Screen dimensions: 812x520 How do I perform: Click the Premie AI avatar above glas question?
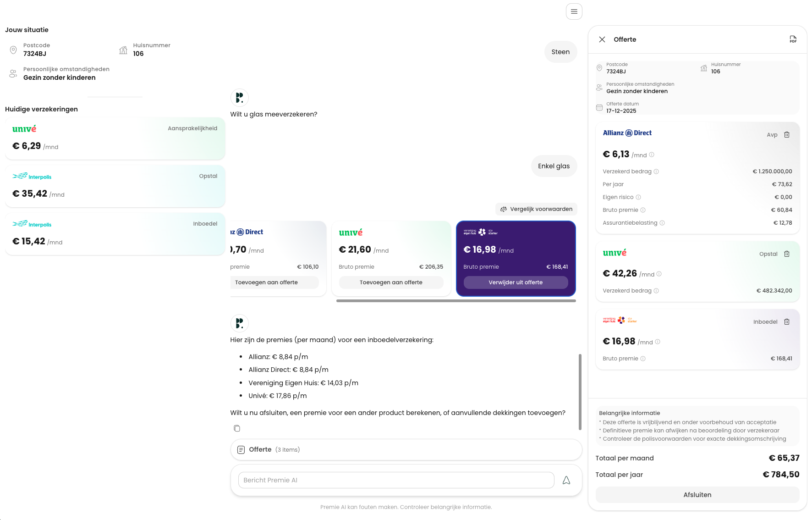coord(239,98)
